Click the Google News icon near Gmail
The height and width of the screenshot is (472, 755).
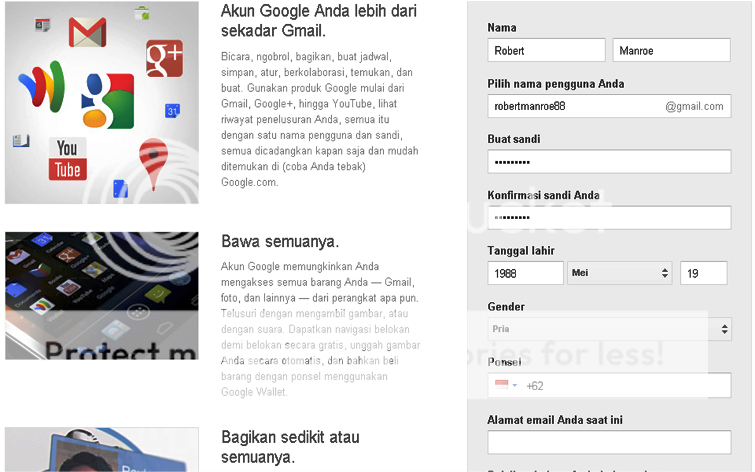pyautogui.click(x=42, y=24)
